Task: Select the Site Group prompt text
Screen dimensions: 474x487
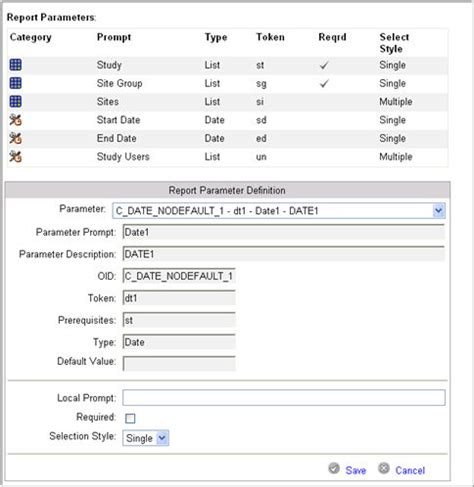Action: point(119,83)
